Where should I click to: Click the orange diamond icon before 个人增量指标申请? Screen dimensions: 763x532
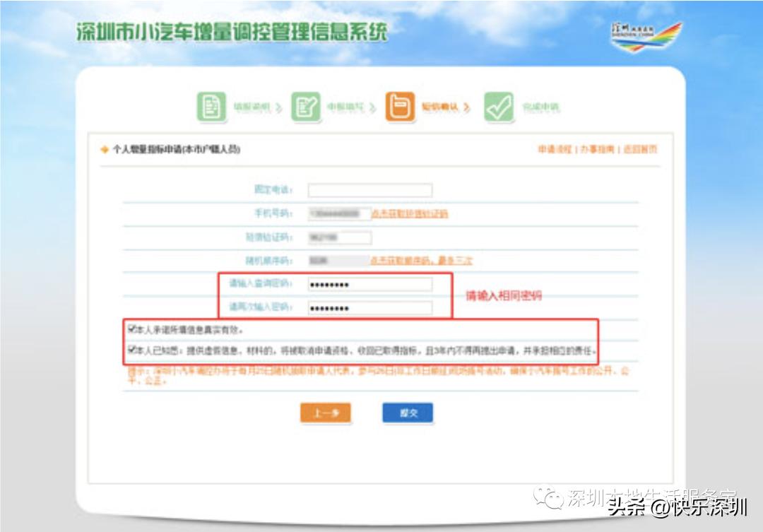(102, 148)
